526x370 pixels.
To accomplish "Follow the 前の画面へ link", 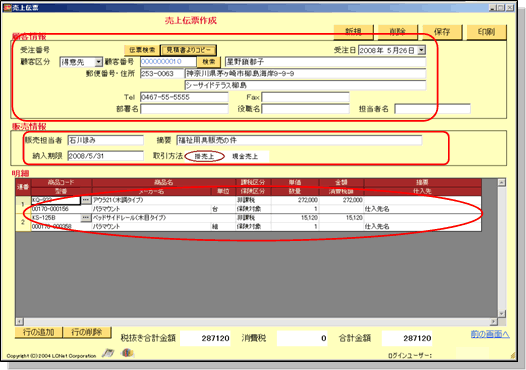I will pos(490,334).
